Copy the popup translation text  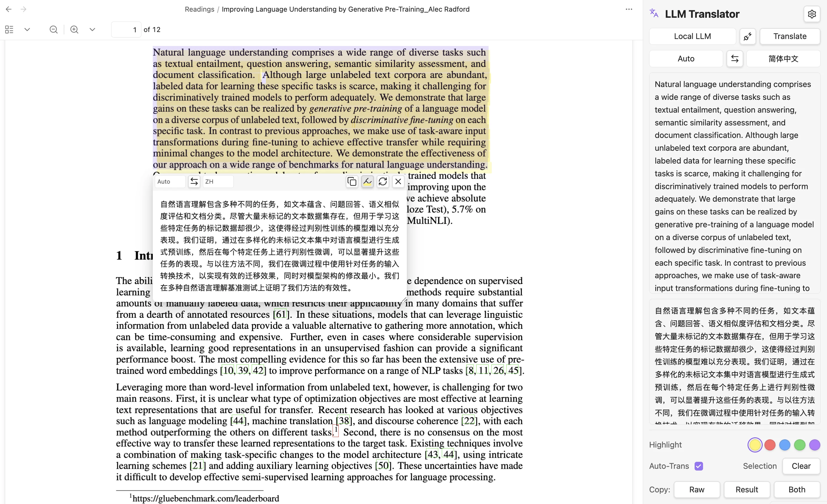(352, 182)
